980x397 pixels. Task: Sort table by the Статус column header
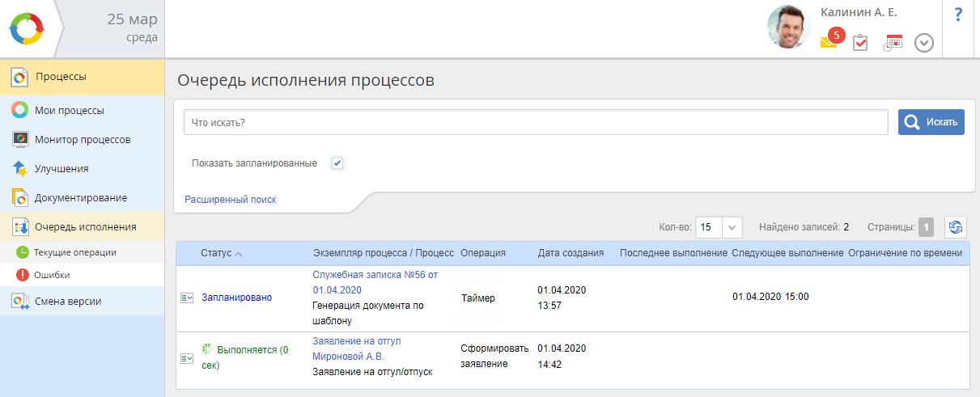216,253
